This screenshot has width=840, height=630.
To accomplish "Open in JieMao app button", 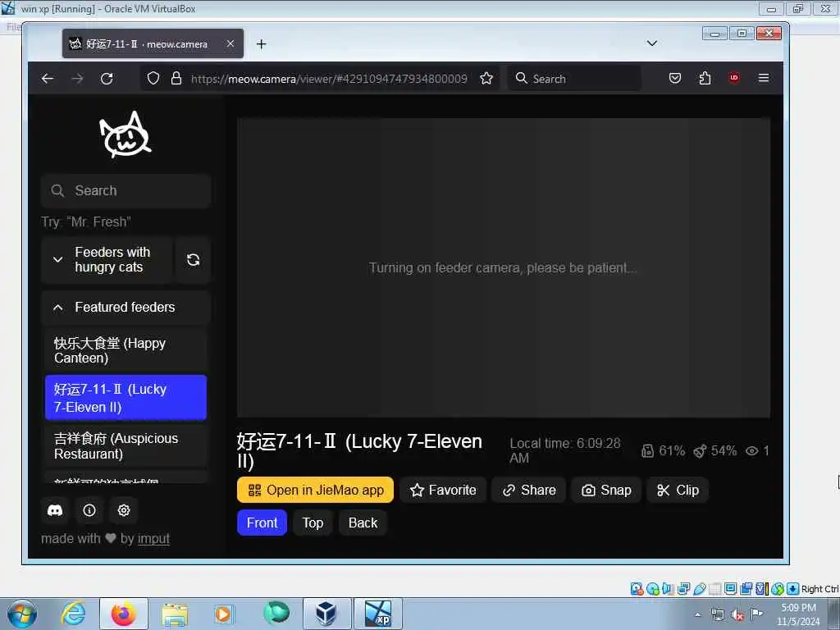I will [315, 491].
